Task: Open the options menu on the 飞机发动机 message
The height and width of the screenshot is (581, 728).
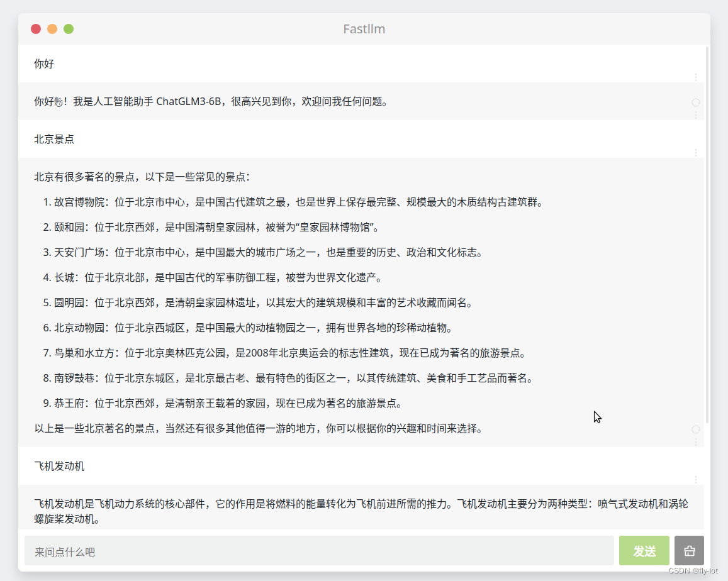Action: (695, 480)
